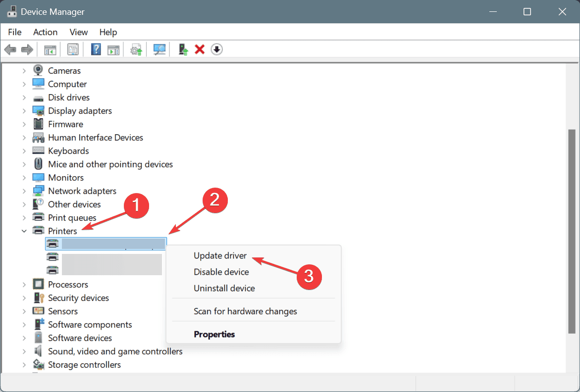Select the highlighted first printer device
Screen dimensions: 580x392
[106, 244]
